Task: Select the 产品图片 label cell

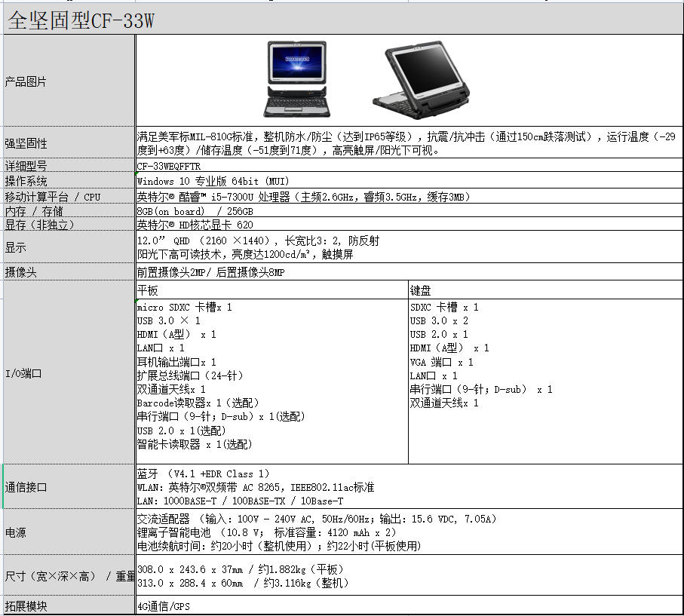Action: pos(69,81)
